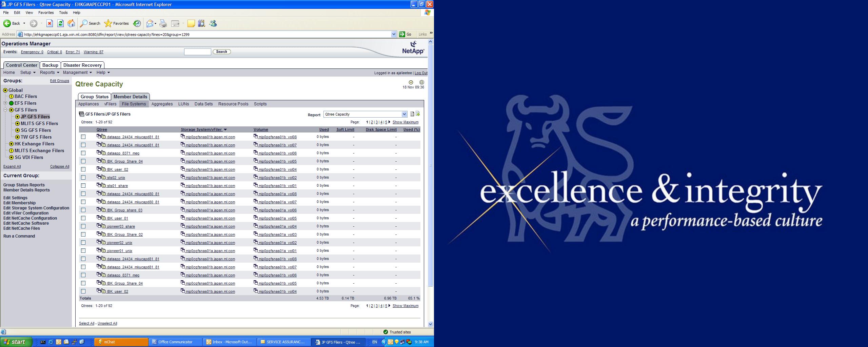Viewport: 868px width, 347px height.
Task: Open the History toolbar icon
Action: (x=137, y=23)
